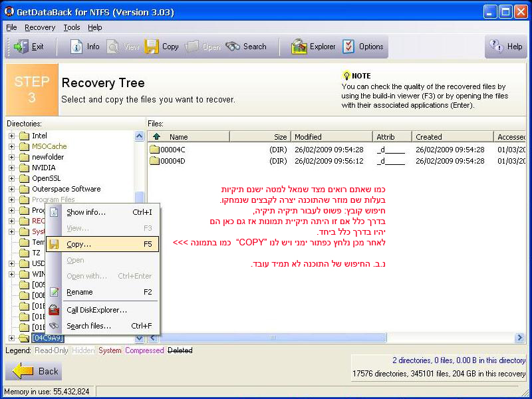Click the GetDataBack title bar app icon
Image resolution: width=532 pixels, height=399 pixels.
(x=9, y=12)
